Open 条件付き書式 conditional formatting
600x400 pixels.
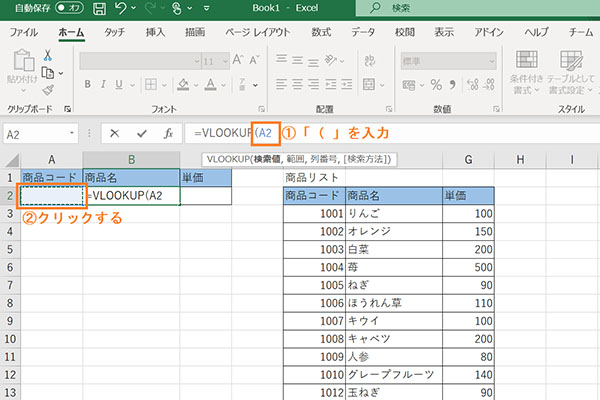tap(527, 72)
